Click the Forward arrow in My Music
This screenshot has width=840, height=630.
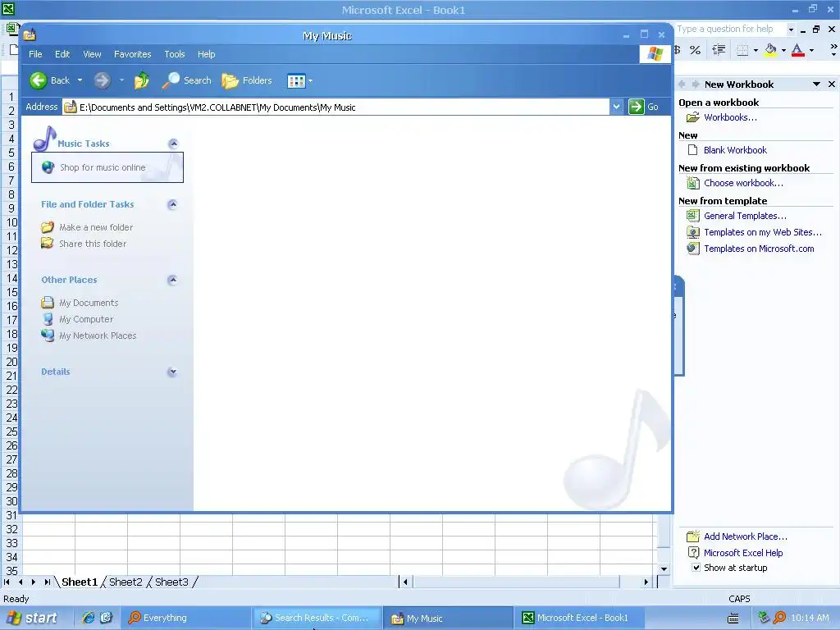click(102, 80)
